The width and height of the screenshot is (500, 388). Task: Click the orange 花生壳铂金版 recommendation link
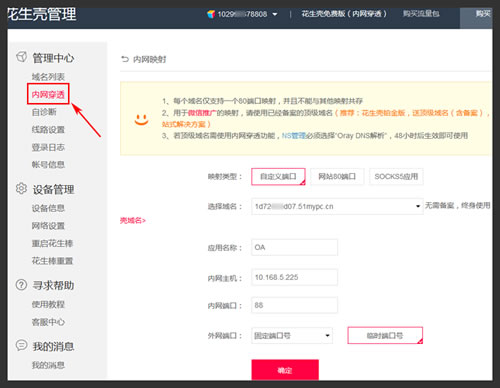coord(383,113)
